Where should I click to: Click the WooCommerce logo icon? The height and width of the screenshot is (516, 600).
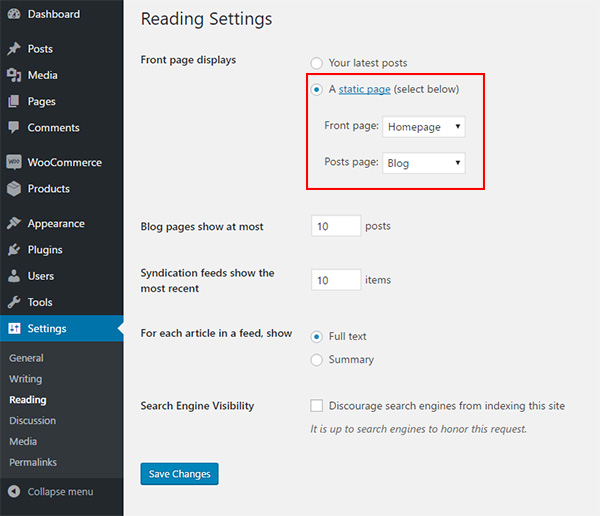[14, 162]
